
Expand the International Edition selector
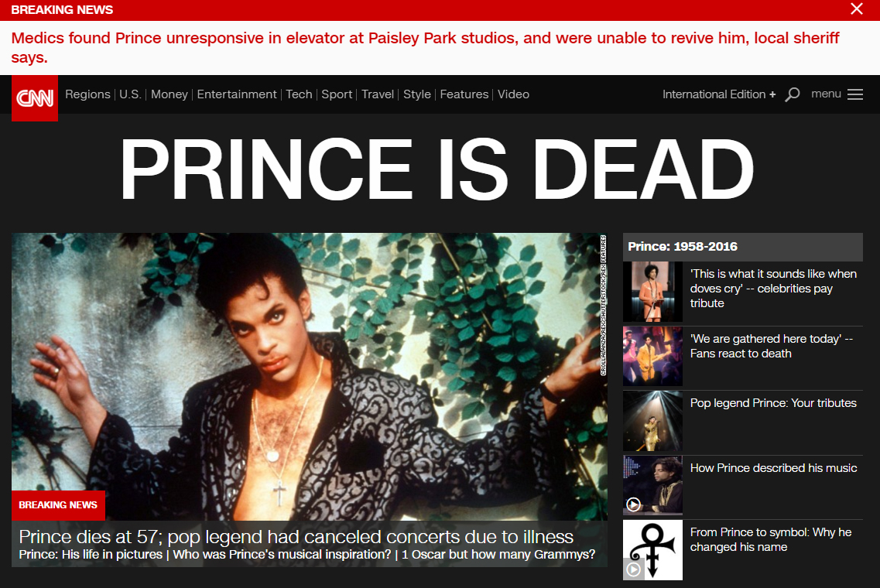click(x=719, y=94)
